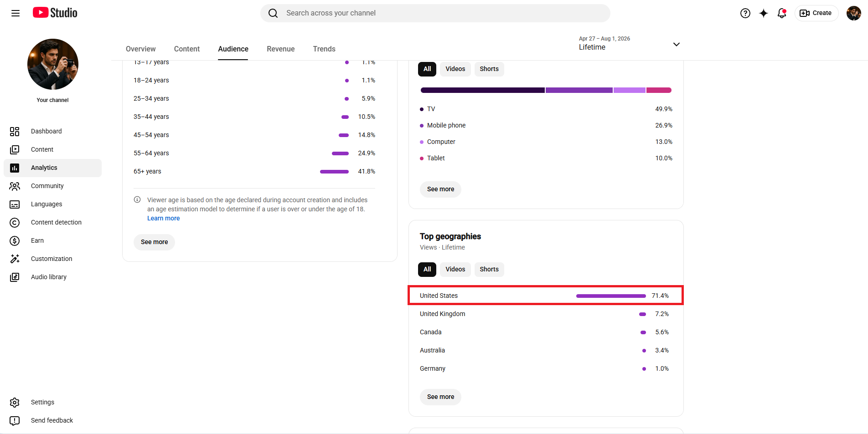This screenshot has width=868, height=434.
Task: Click the YouTube Studio logo
Action: (x=55, y=13)
